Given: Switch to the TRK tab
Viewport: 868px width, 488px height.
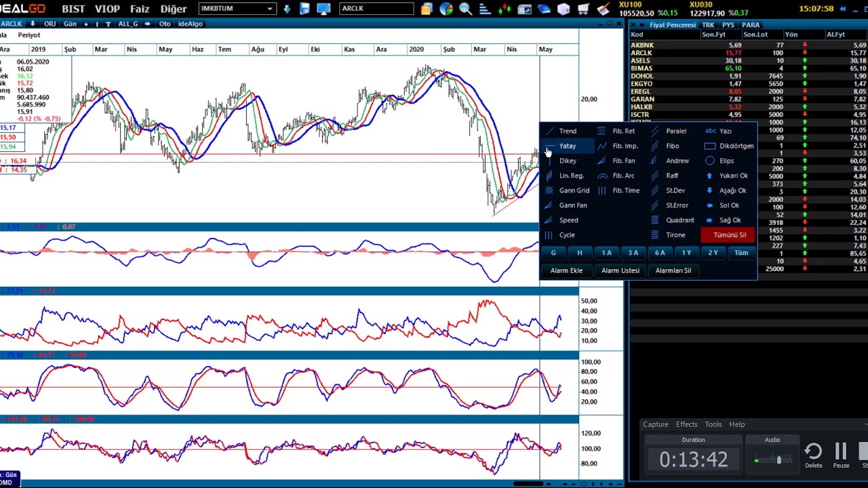Looking at the screenshot, I should (x=708, y=25).
